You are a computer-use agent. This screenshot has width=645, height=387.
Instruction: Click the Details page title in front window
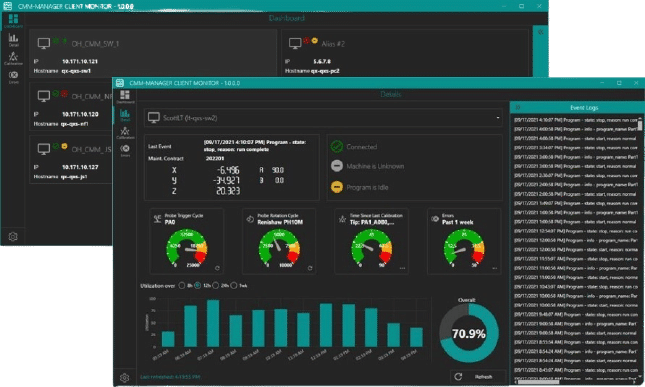coord(390,94)
